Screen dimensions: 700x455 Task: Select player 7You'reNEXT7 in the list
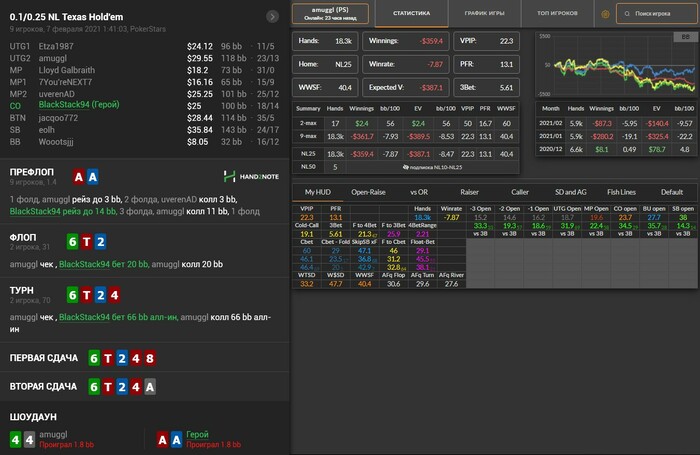[x=65, y=82]
